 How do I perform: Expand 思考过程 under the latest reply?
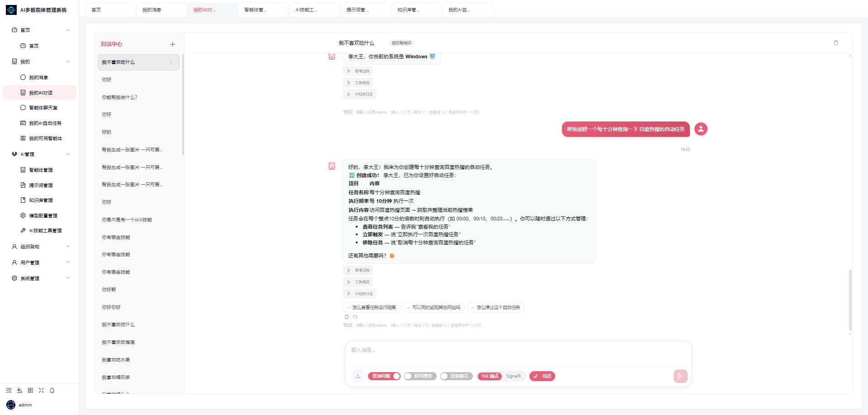tap(358, 270)
